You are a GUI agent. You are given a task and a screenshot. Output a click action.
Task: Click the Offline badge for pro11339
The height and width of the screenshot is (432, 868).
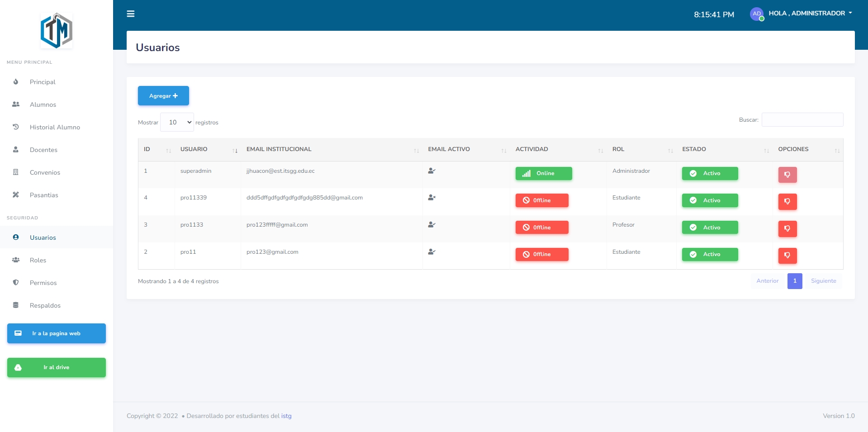[x=542, y=200]
